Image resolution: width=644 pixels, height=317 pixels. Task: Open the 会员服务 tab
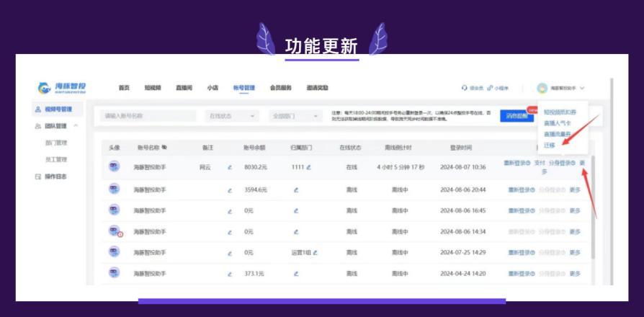(x=280, y=88)
